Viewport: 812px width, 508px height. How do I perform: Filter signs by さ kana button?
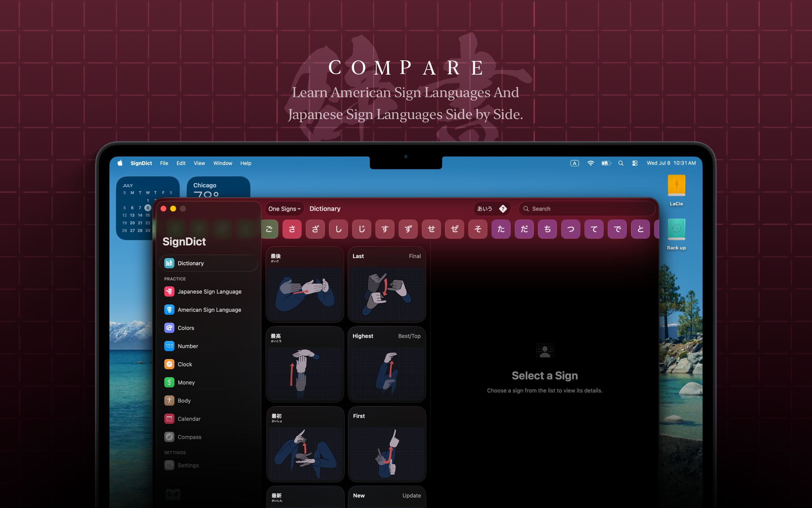pos(292,229)
